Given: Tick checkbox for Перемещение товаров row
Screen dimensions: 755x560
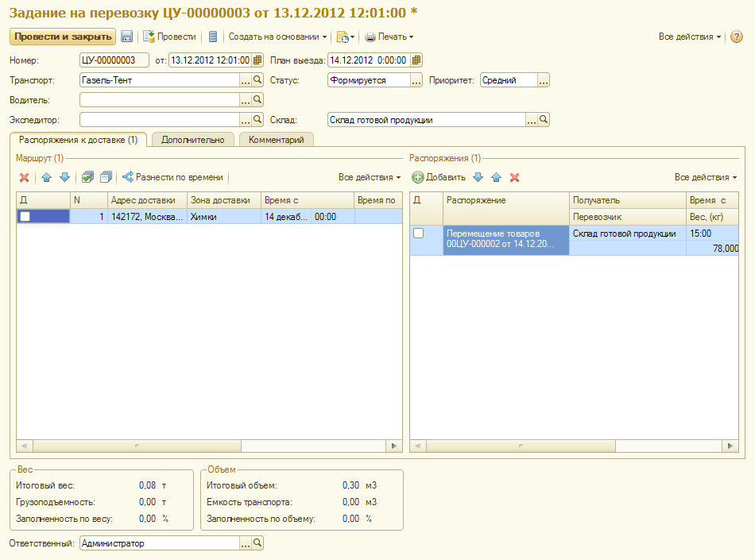Looking at the screenshot, I should (x=419, y=234).
